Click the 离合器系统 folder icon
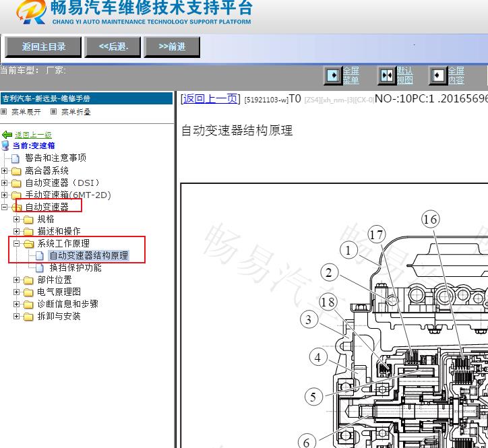The image size is (488, 448). click(x=16, y=171)
